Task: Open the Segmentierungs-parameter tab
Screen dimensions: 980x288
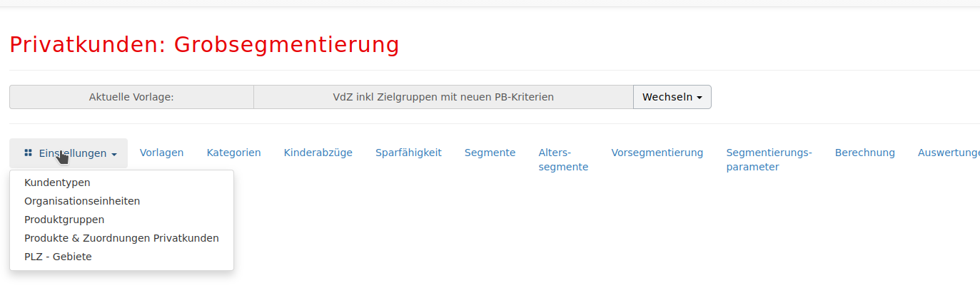Action: [x=769, y=160]
